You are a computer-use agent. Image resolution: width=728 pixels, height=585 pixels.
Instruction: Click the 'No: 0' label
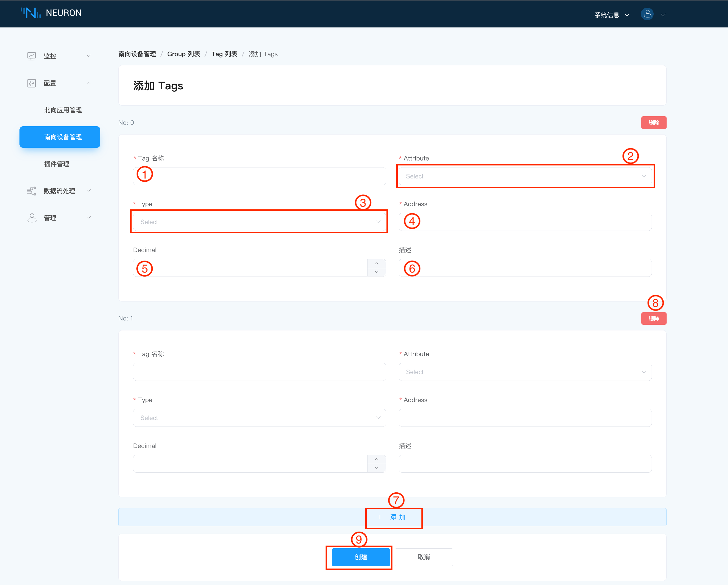(x=126, y=123)
